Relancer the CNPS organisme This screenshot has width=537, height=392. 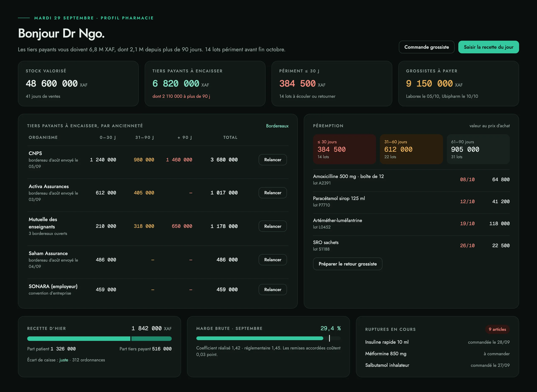pos(272,160)
